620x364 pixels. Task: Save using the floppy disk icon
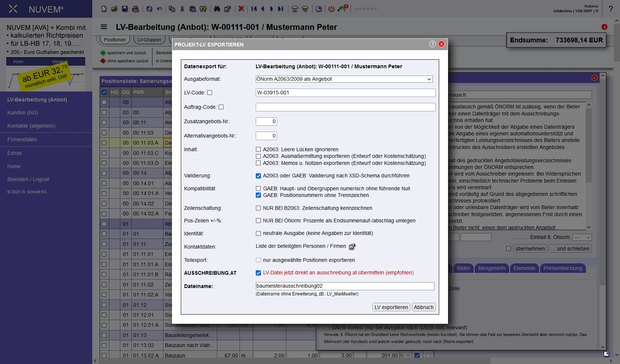125,8
